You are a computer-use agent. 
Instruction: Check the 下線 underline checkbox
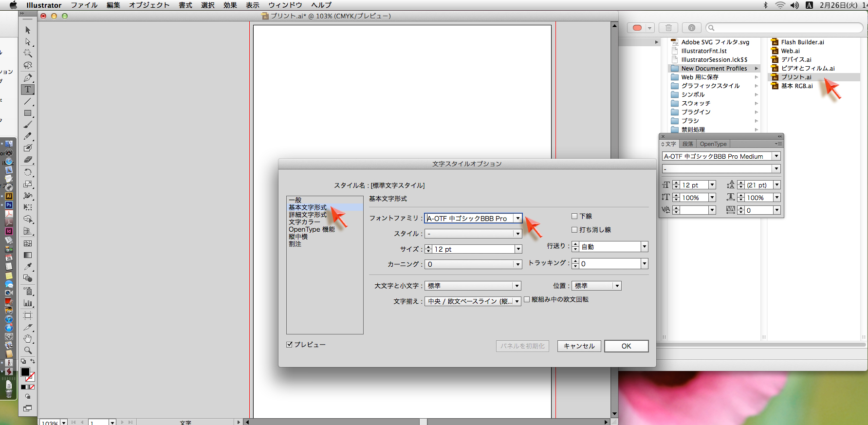[x=574, y=216]
